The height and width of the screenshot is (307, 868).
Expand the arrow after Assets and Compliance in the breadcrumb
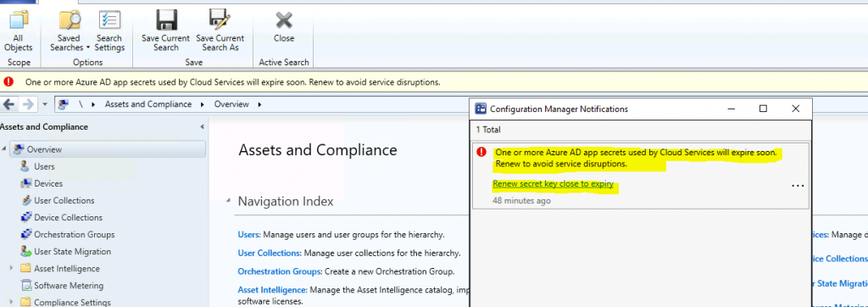pyautogui.click(x=202, y=104)
